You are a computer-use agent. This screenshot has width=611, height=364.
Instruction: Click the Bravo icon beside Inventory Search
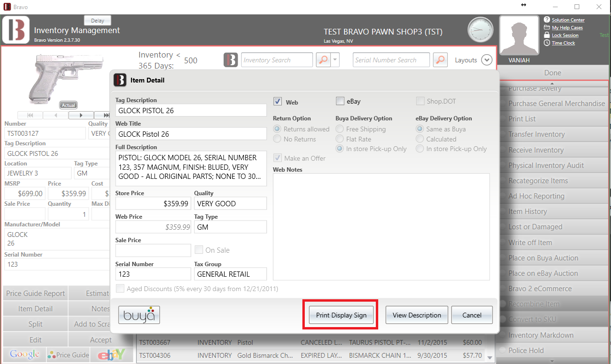231,60
